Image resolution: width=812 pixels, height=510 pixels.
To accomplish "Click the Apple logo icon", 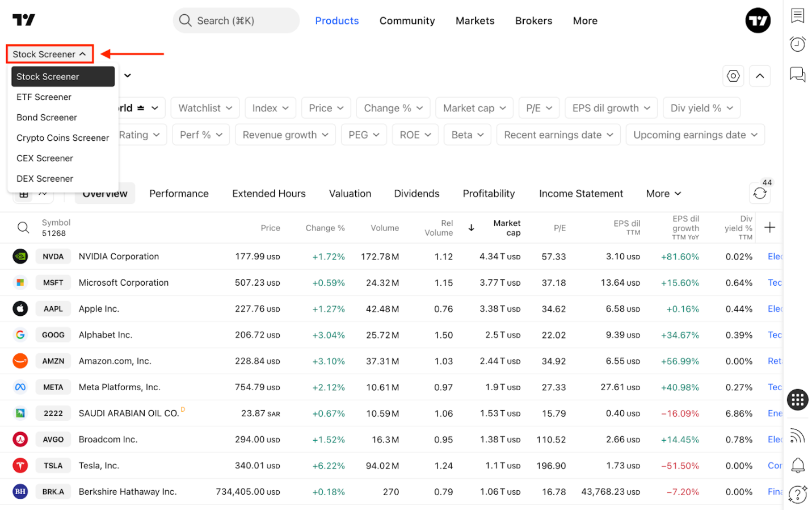I will pos(20,308).
